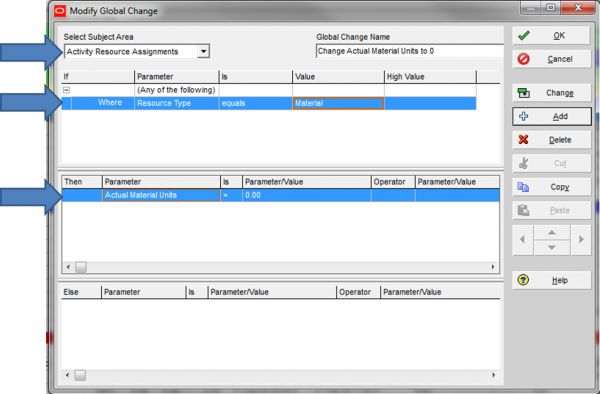
Task: Click the green checkmark OK icon
Action: pos(523,36)
